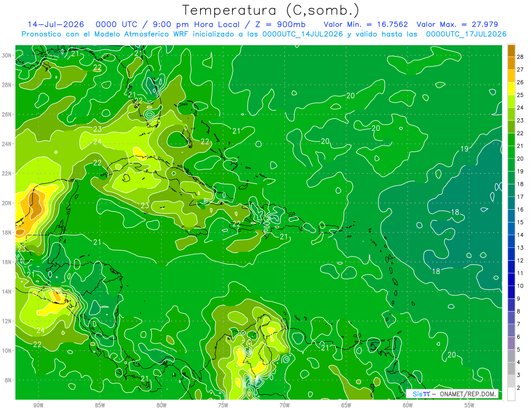This screenshot has width=532, height=411.
Task: Click the number 28 on the color scale
Action: 520,57
